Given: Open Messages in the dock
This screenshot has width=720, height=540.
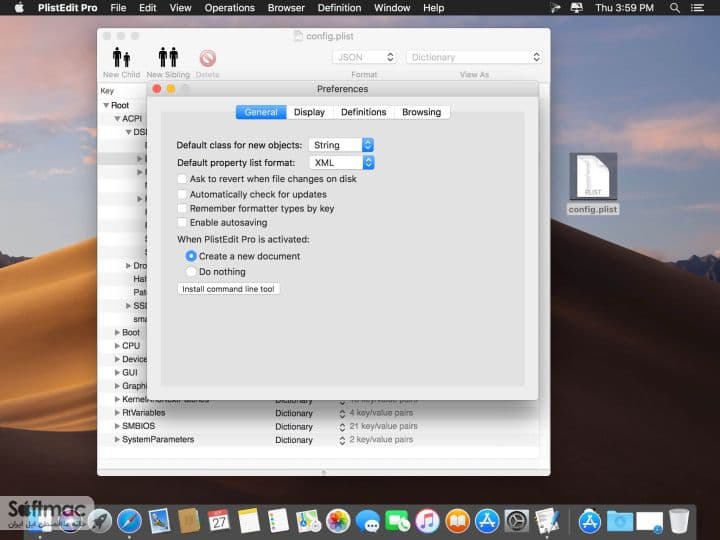Looking at the screenshot, I should 368,521.
